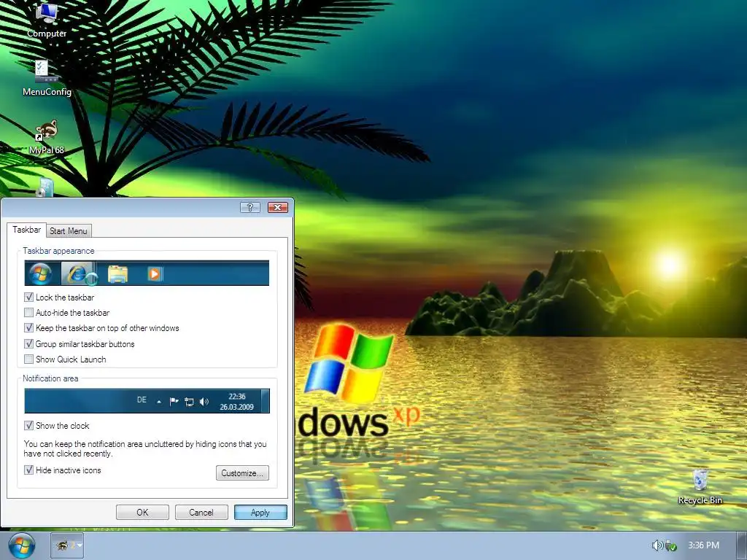This screenshot has height=560, width=747.
Task: Confirm with the OK button
Action: click(x=142, y=513)
